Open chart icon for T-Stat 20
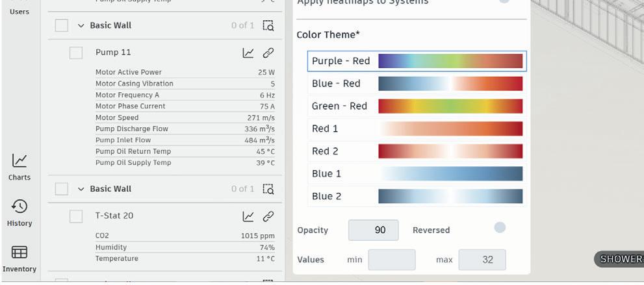 pos(248,216)
